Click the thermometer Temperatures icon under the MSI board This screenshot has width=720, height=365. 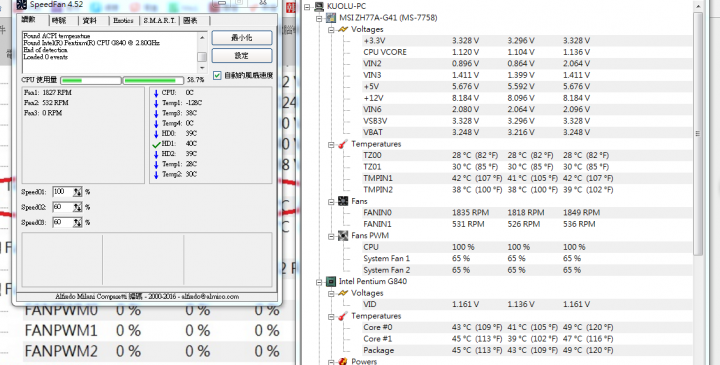pyautogui.click(x=343, y=144)
